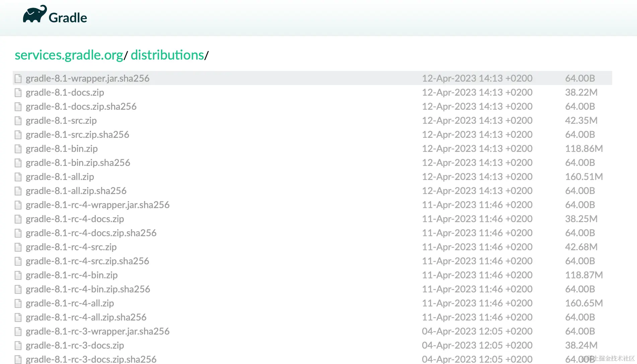
Task: Click file icon beside gradle-8.1-rc-4-docs.zip
Action: click(18, 219)
